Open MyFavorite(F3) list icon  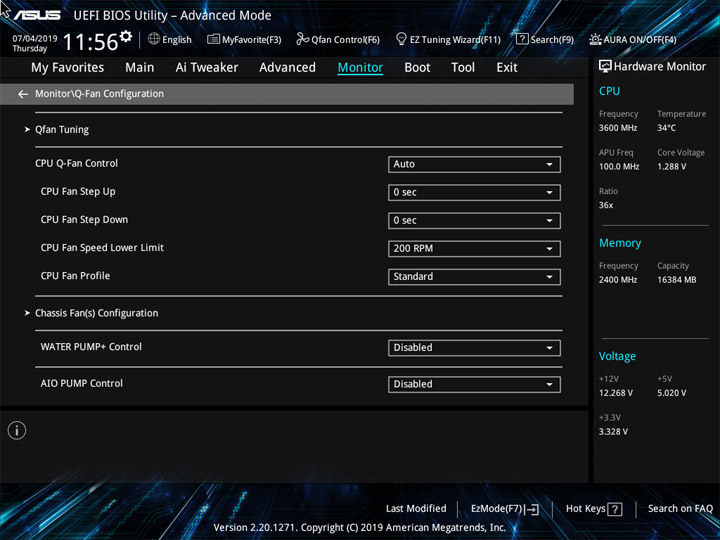(213, 39)
